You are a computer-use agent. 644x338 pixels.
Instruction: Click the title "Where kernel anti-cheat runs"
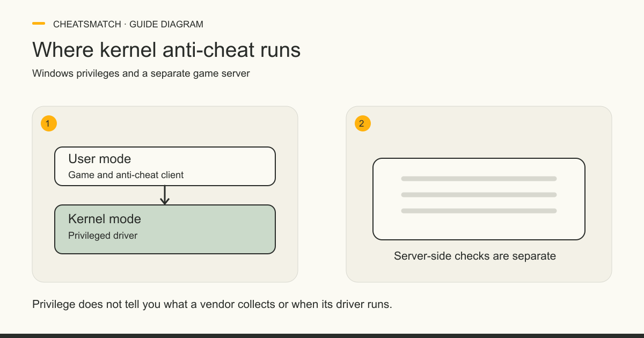166,50
